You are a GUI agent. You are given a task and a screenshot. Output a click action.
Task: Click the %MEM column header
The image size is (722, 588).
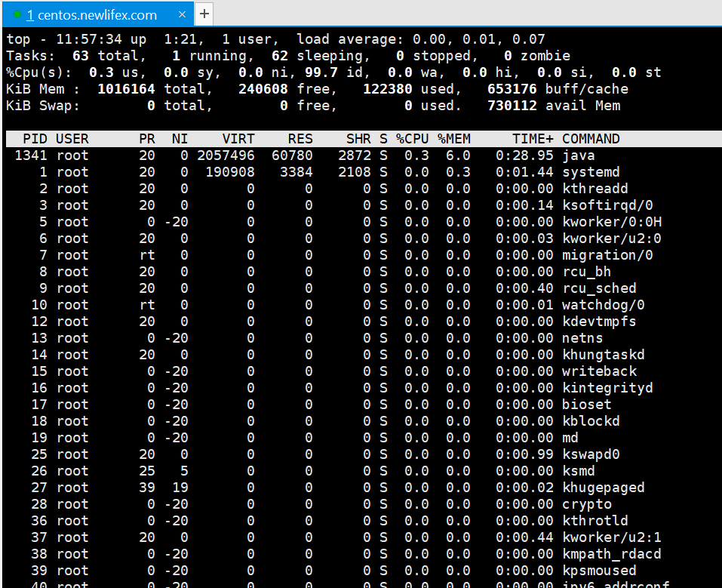(454, 139)
